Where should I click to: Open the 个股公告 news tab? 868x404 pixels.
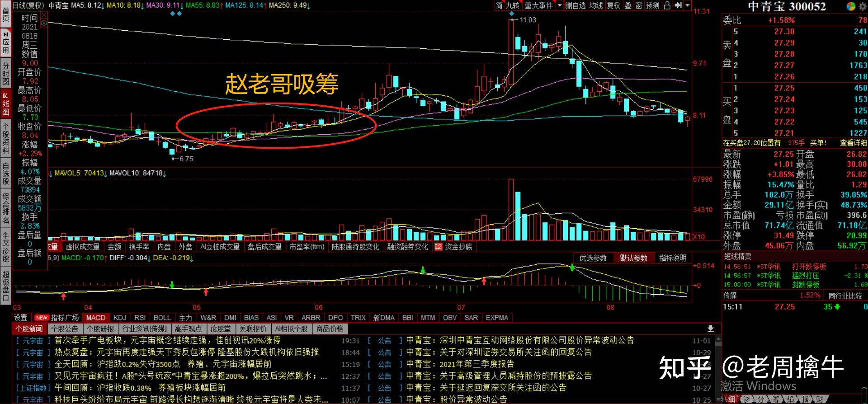click(x=65, y=329)
